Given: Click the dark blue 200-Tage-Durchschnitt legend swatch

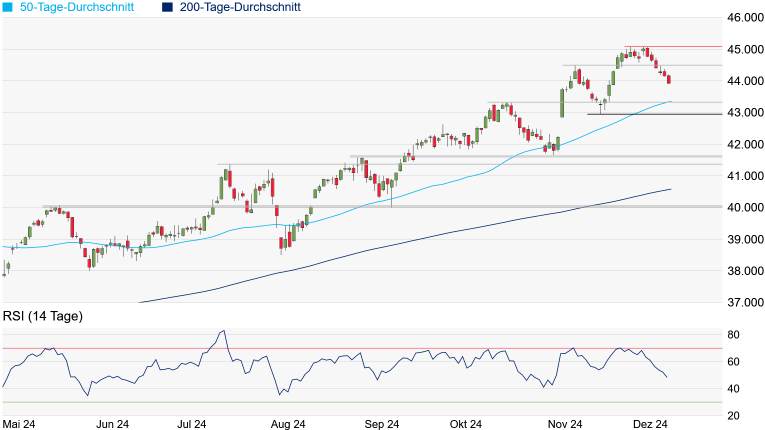Looking at the screenshot, I should coord(167,7).
